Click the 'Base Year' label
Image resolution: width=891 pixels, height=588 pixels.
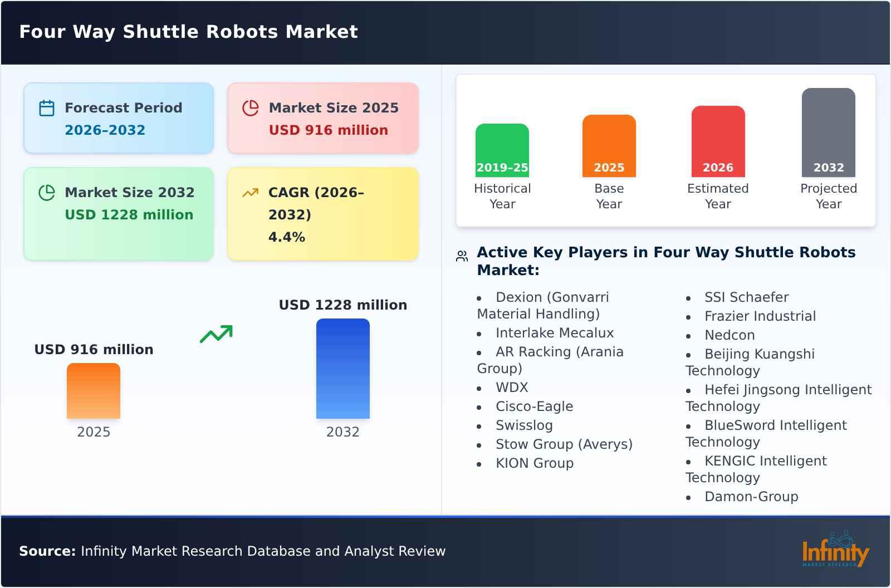pyautogui.click(x=609, y=196)
